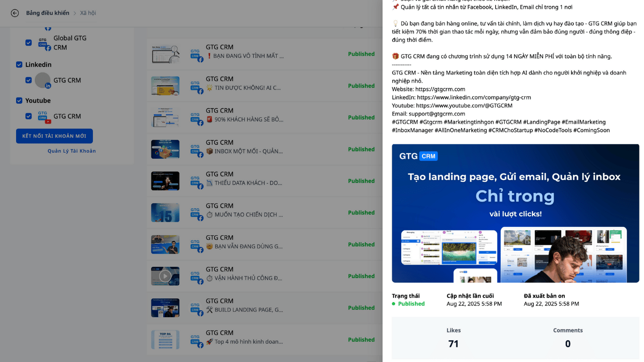Screen dimensions: 644x362
Task: Click GTG CRM Facebook icon in MUỐN TẠO CHIẾN DỊCH row
Action: pos(197,214)
